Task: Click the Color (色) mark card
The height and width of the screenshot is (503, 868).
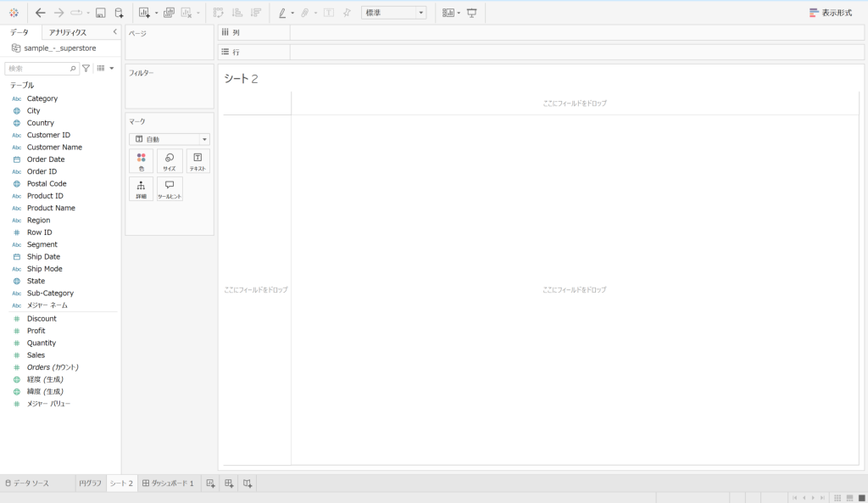Action: coord(141,161)
